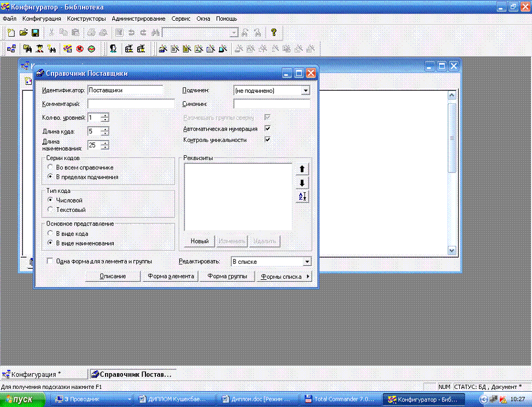The height and width of the screenshot is (407, 532).
Task: Open the Администрирование menu
Action: [139, 19]
